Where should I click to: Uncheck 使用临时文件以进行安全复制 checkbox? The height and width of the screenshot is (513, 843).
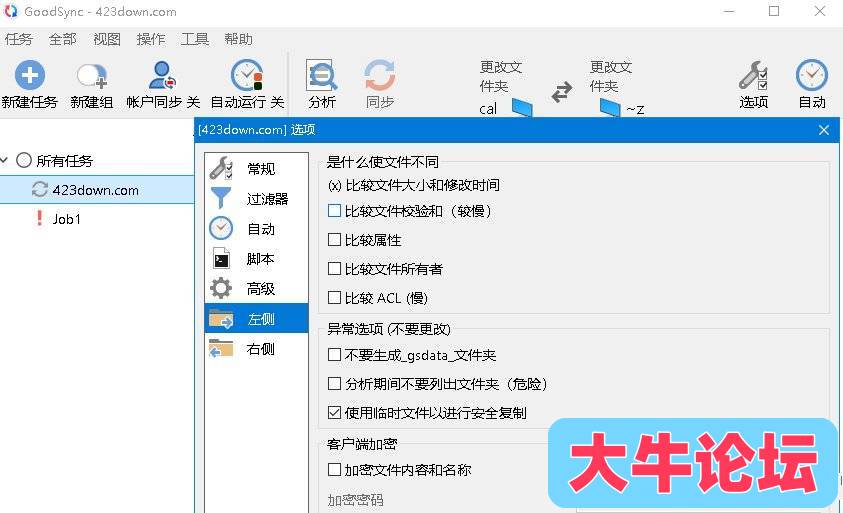[x=334, y=412]
